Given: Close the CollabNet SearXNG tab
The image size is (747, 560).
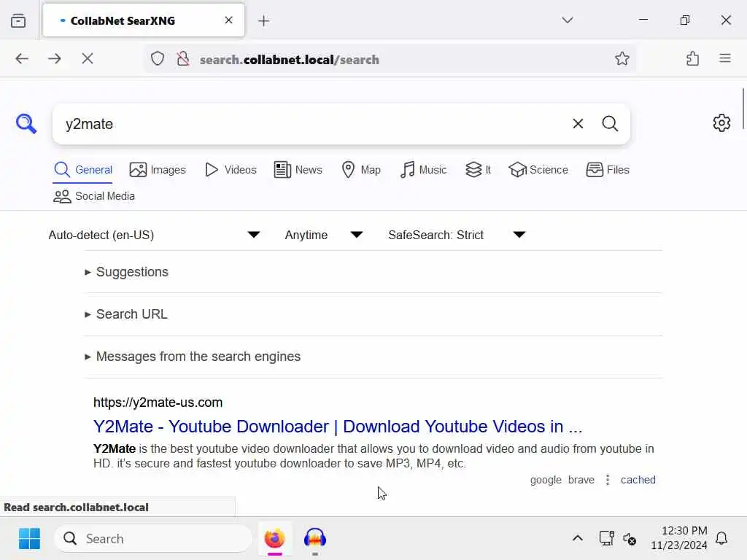Looking at the screenshot, I should (228, 20).
